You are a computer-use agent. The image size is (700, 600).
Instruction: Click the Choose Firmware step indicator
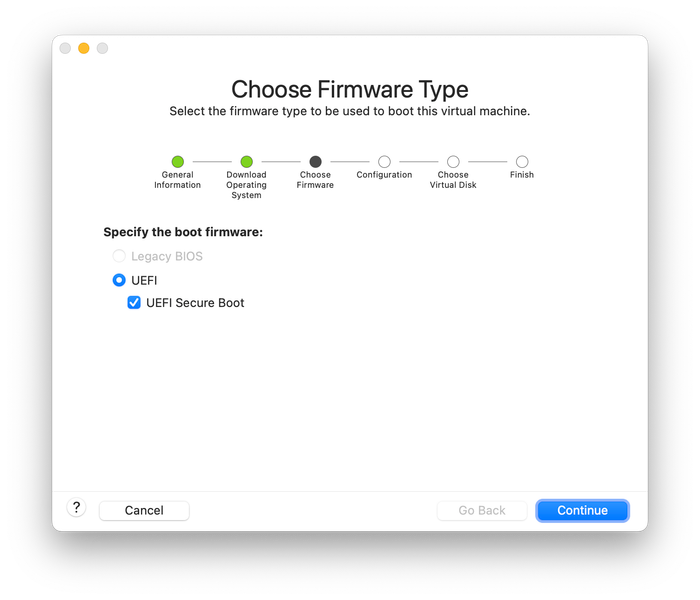[315, 161]
